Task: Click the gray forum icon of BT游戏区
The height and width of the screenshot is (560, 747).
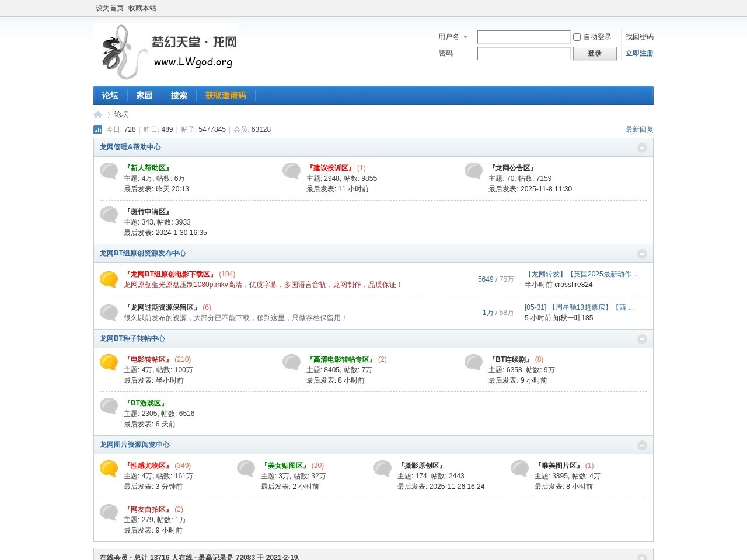Action: 109,406
